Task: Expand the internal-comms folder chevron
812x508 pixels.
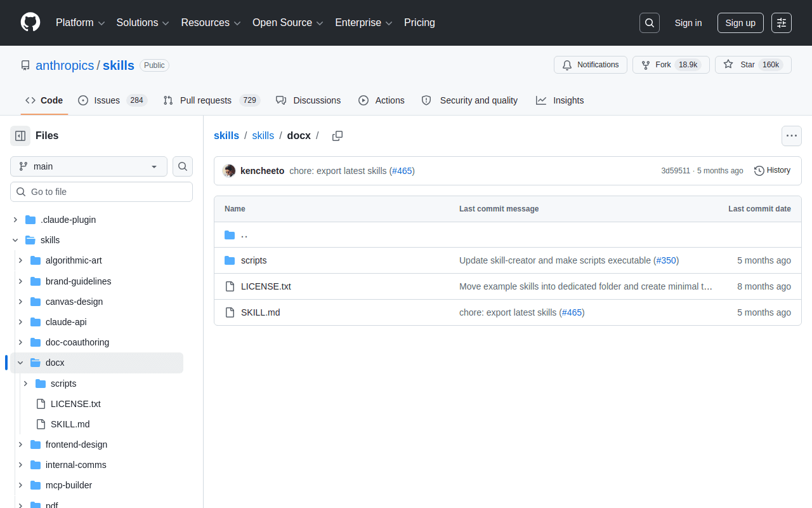Action: [x=20, y=465]
